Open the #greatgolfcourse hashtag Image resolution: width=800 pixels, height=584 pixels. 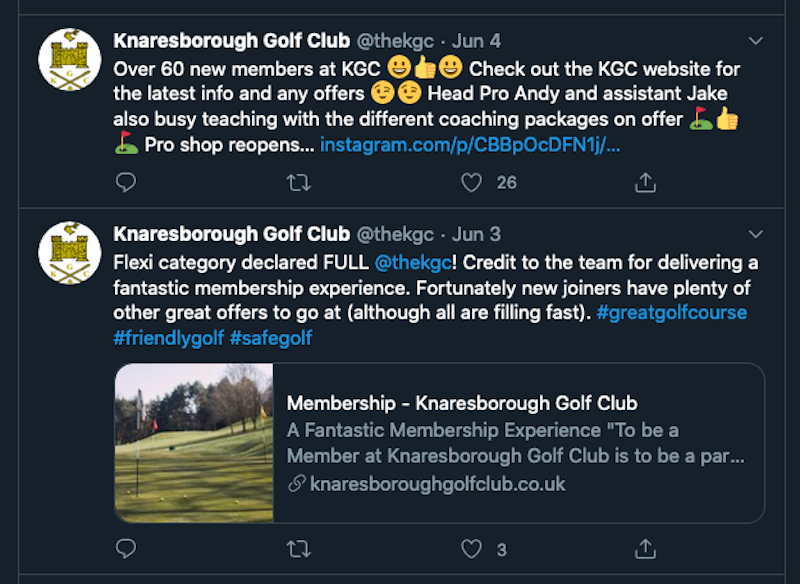pyautogui.click(x=671, y=313)
